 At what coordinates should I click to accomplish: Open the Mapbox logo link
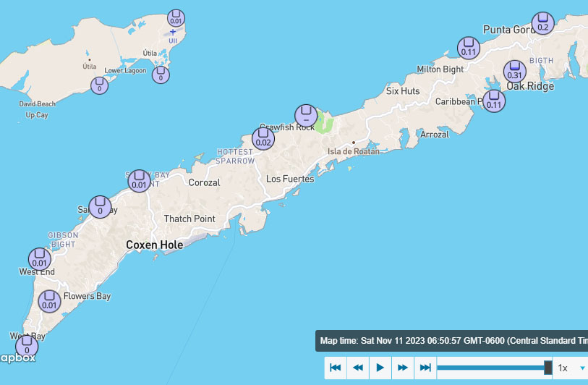click(17, 357)
